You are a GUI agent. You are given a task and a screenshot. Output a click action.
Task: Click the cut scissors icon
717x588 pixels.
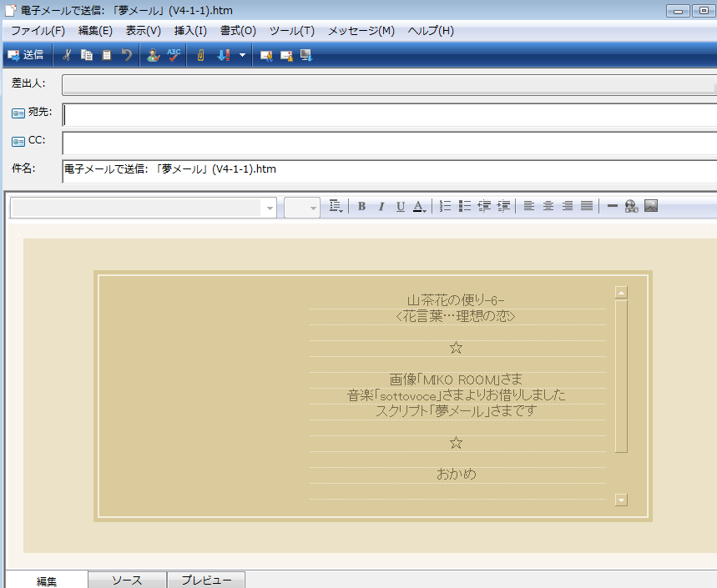coord(67,55)
